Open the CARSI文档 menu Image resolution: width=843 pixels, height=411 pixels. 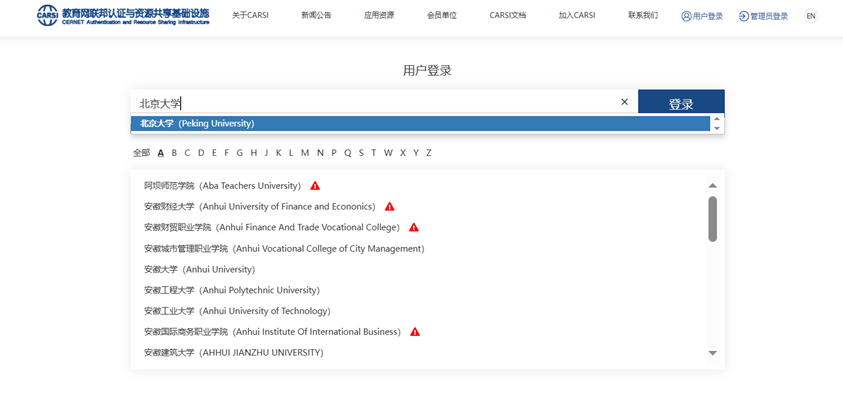[x=508, y=16]
